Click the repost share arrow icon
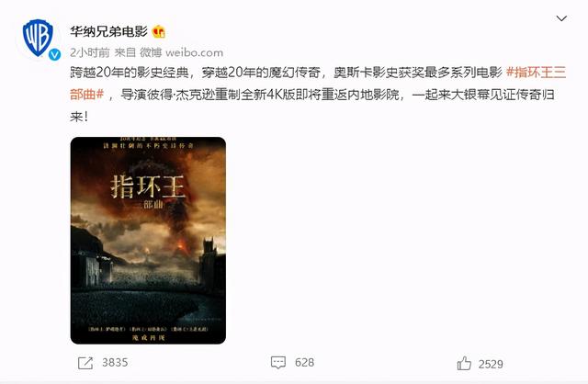Screen dimensions: 588x384 click(85, 363)
